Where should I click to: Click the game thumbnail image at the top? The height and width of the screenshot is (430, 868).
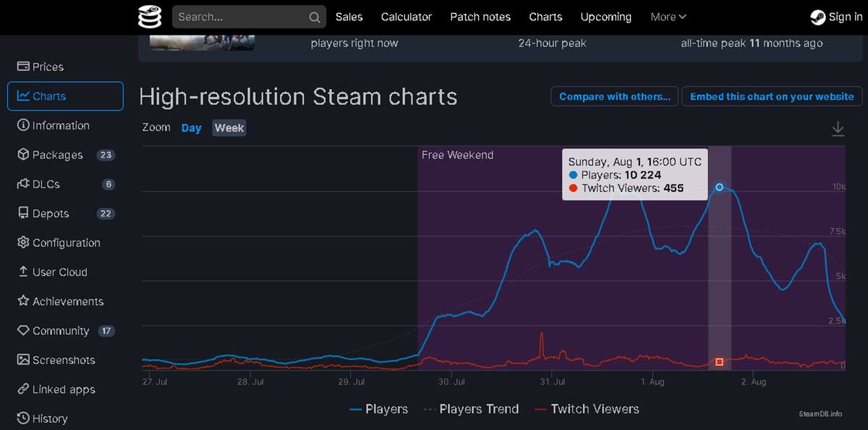coord(202,43)
